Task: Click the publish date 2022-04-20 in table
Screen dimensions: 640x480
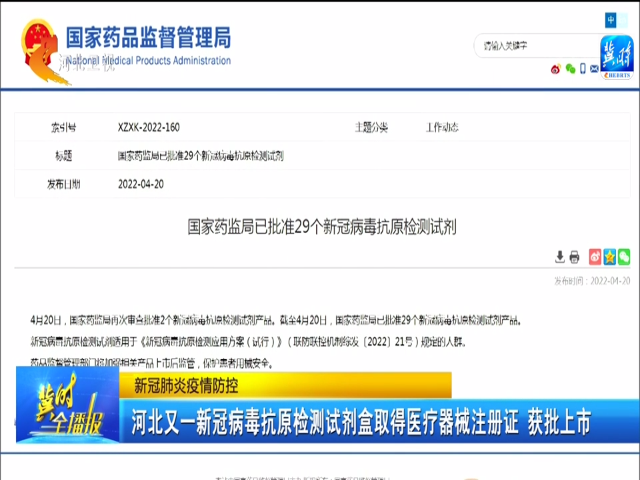Action: (141, 184)
